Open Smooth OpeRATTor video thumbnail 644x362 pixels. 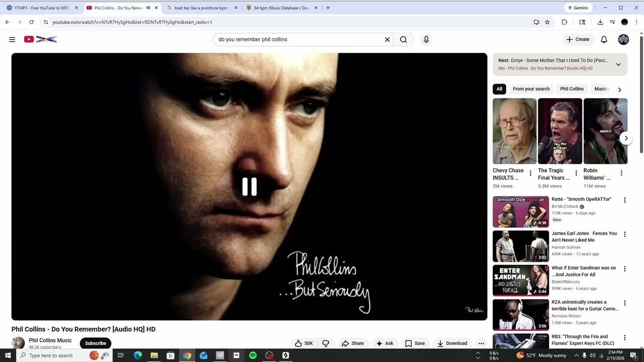[x=521, y=212]
